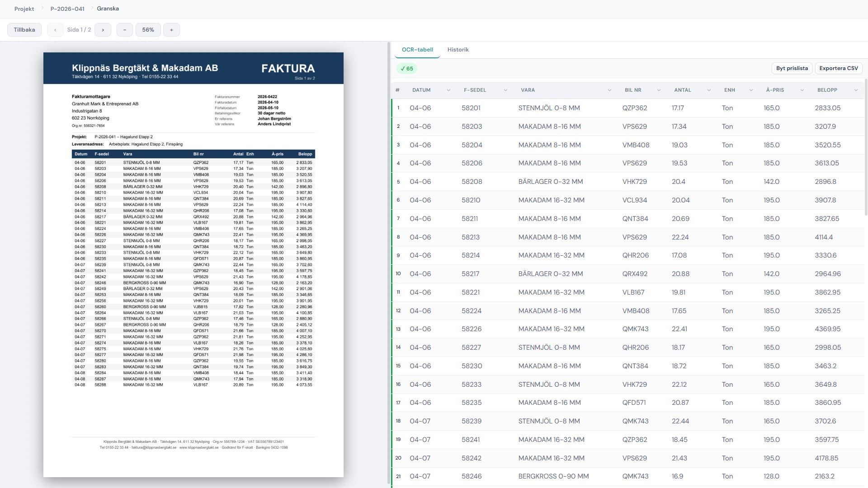Image resolution: width=868 pixels, height=488 pixels.
Task: Open VARA column dropdown chevron
Action: (609, 90)
